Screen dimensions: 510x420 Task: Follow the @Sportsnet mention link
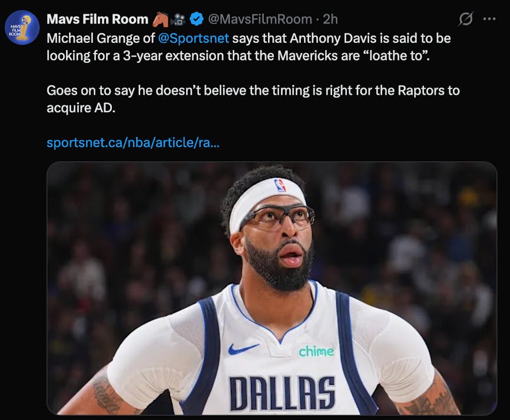pyautogui.click(x=194, y=38)
